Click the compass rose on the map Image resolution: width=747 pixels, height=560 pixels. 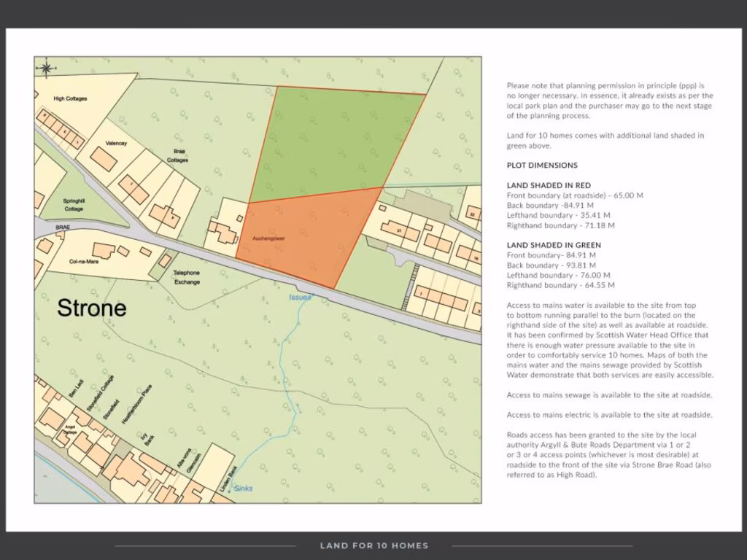46,68
